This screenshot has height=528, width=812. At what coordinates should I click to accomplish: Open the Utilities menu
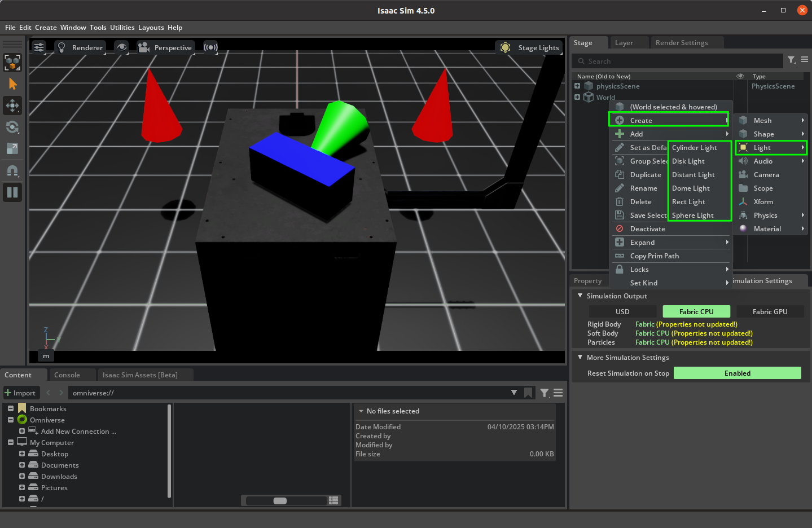pos(122,28)
